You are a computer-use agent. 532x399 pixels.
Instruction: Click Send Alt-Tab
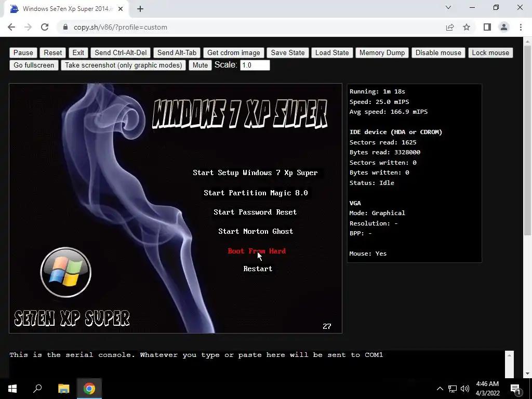coord(177,52)
